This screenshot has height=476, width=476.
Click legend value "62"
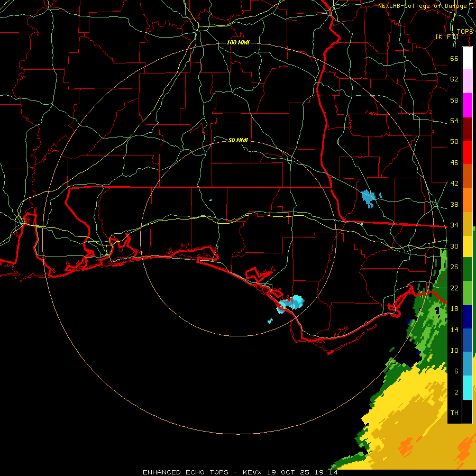pyautogui.click(x=454, y=79)
